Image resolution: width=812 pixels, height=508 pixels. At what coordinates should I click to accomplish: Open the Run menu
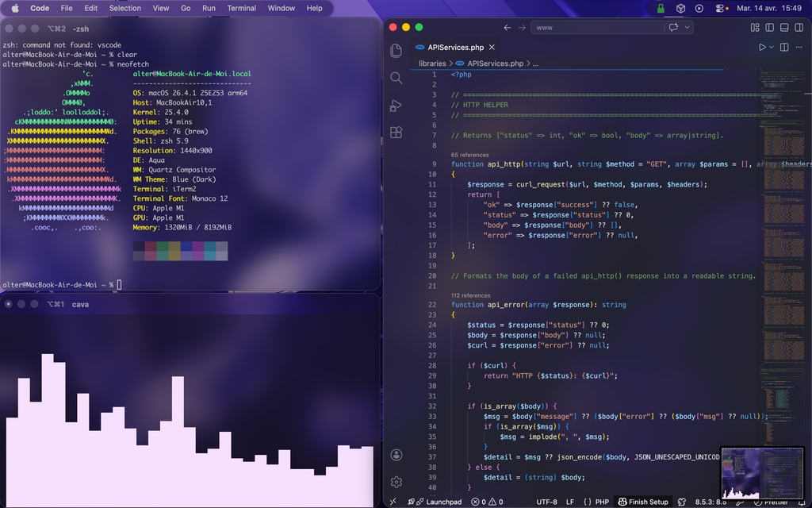(x=209, y=8)
